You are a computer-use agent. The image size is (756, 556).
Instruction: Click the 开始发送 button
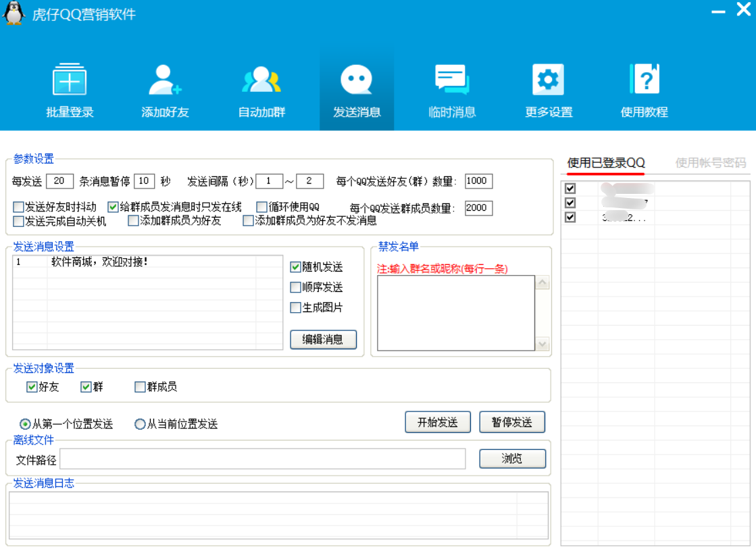tap(438, 422)
